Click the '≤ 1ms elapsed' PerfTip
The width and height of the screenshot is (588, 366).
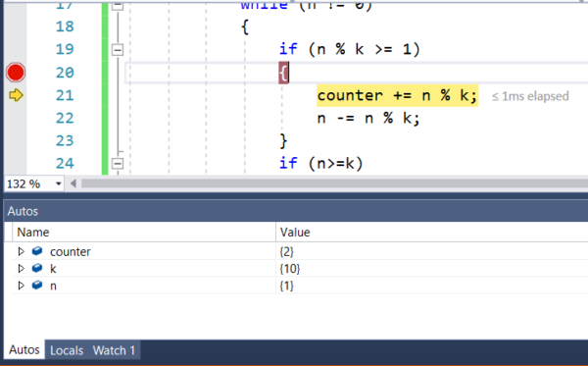click(530, 96)
